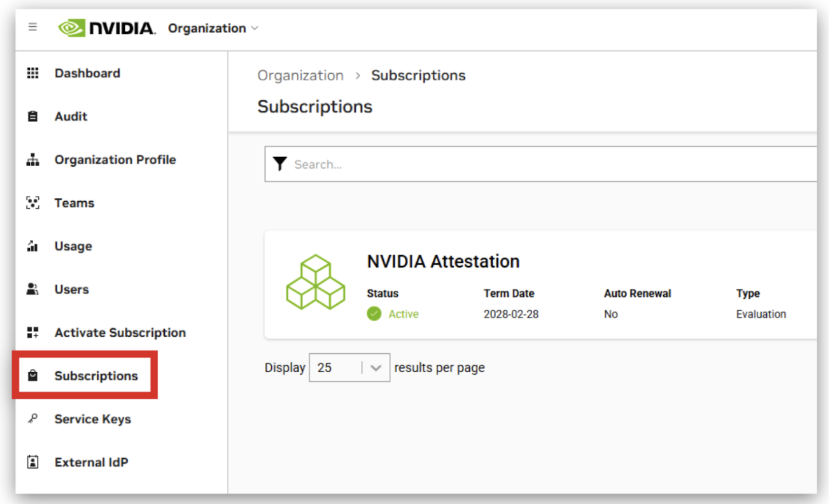This screenshot has width=830, height=504.
Task: Click the Audit clipboard icon
Action: click(x=32, y=116)
